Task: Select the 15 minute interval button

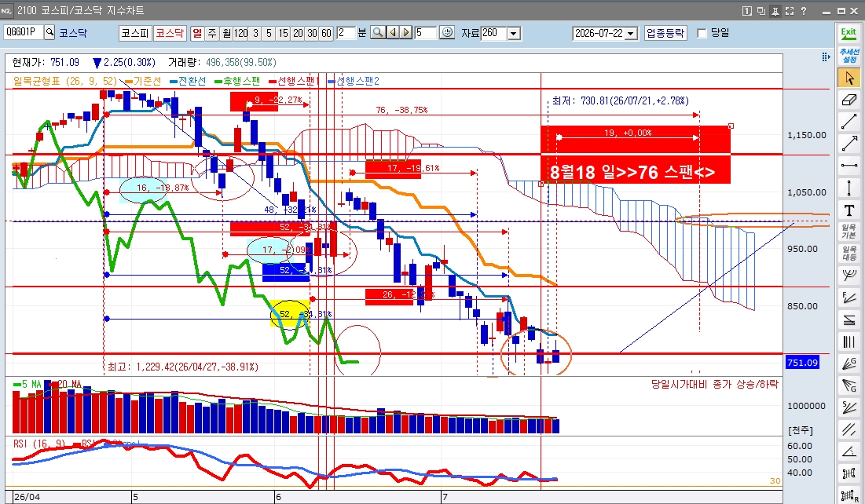Action: click(x=284, y=33)
